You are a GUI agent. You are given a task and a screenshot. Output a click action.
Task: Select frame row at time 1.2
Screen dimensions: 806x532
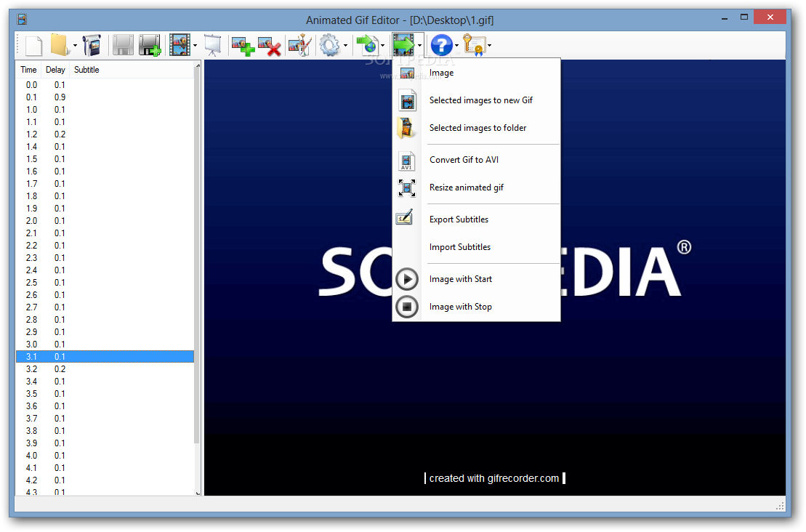click(105, 134)
